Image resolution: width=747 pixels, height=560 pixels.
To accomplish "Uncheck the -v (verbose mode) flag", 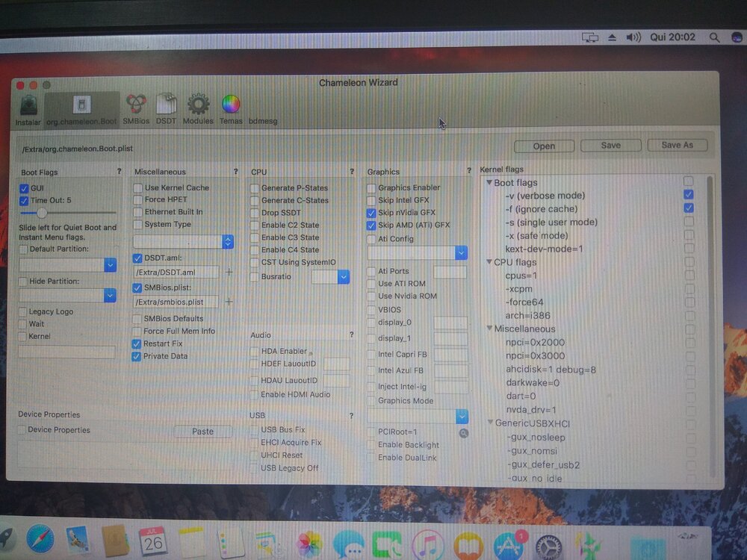I will point(688,195).
